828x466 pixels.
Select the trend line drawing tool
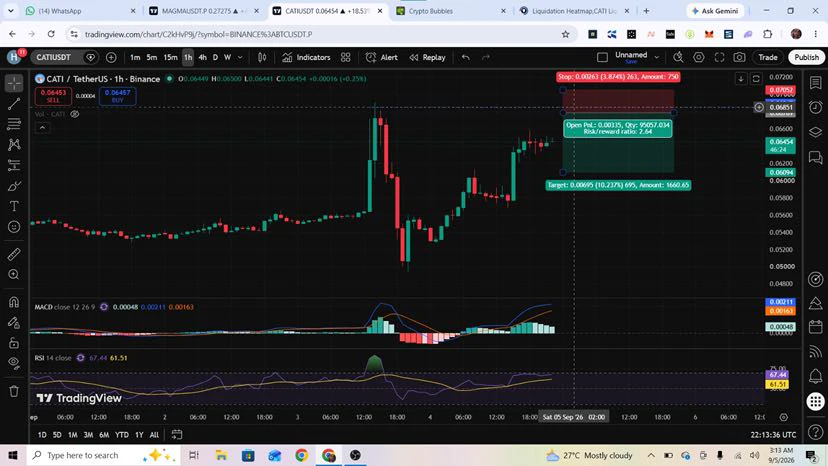coord(14,104)
